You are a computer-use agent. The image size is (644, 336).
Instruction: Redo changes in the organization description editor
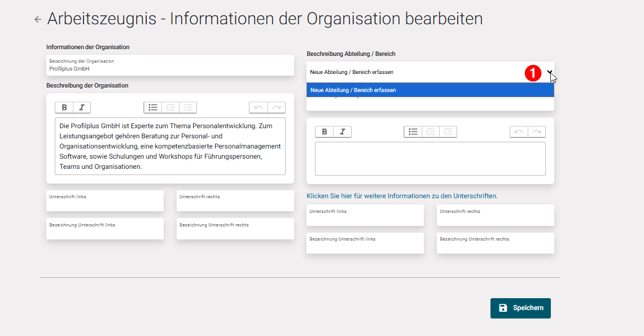[x=276, y=107]
